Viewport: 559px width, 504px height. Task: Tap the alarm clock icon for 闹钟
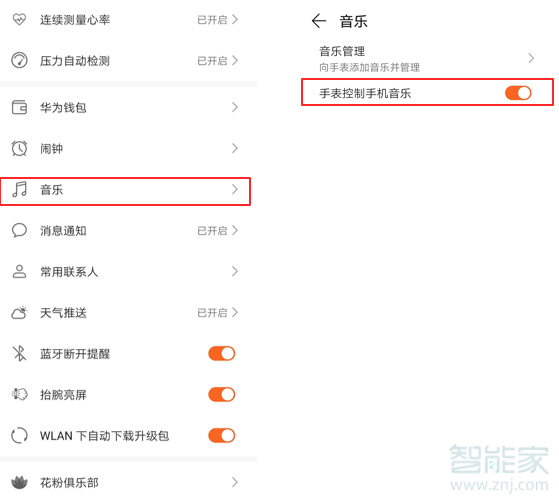pyautogui.click(x=19, y=148)
